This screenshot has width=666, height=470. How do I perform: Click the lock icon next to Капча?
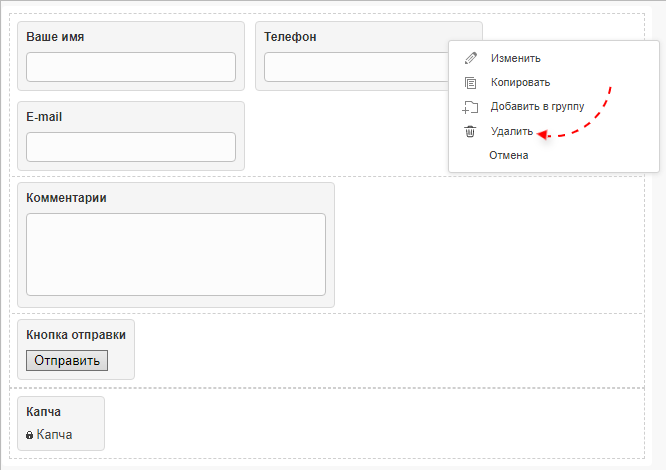coord(30,435)
